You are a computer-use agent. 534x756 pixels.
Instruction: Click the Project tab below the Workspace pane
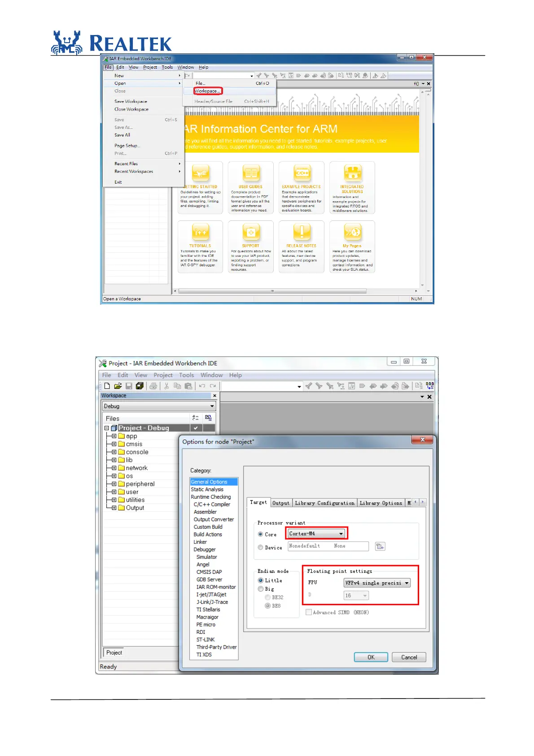coord(114,653)
